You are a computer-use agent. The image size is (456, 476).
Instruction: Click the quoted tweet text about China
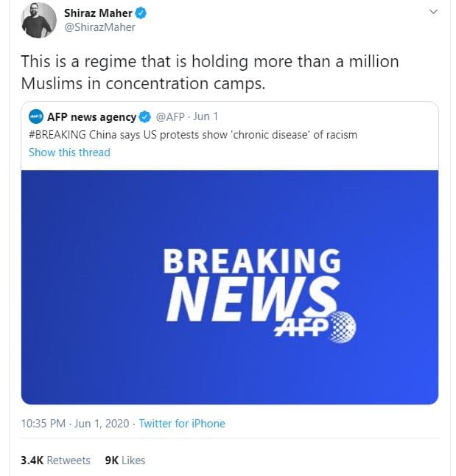point(192,135)
